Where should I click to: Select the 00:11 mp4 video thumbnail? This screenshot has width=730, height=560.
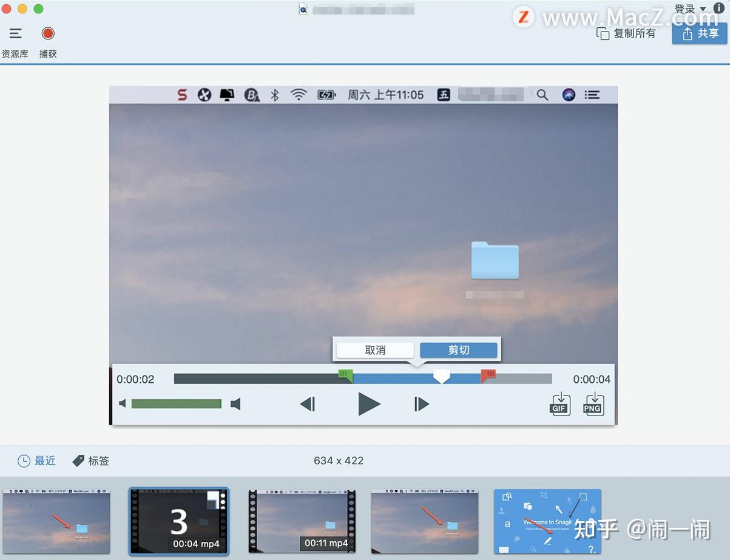[x=302, y=522]
